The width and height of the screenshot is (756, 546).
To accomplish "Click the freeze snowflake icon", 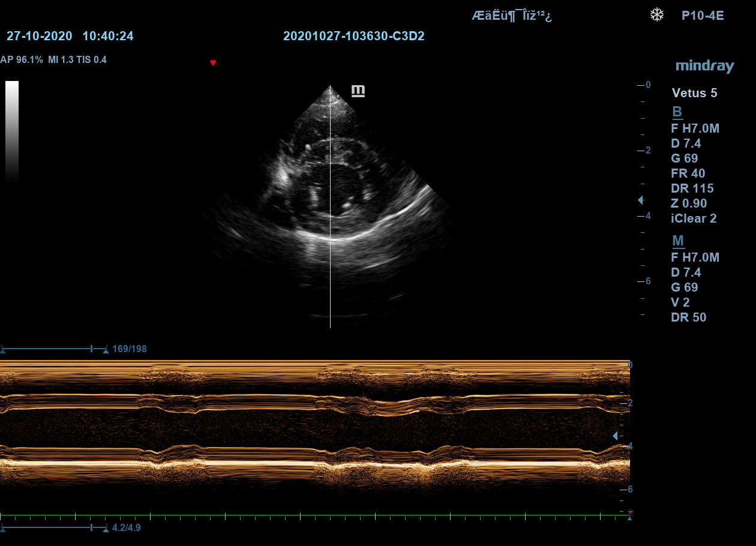I will tap(656, 15).
